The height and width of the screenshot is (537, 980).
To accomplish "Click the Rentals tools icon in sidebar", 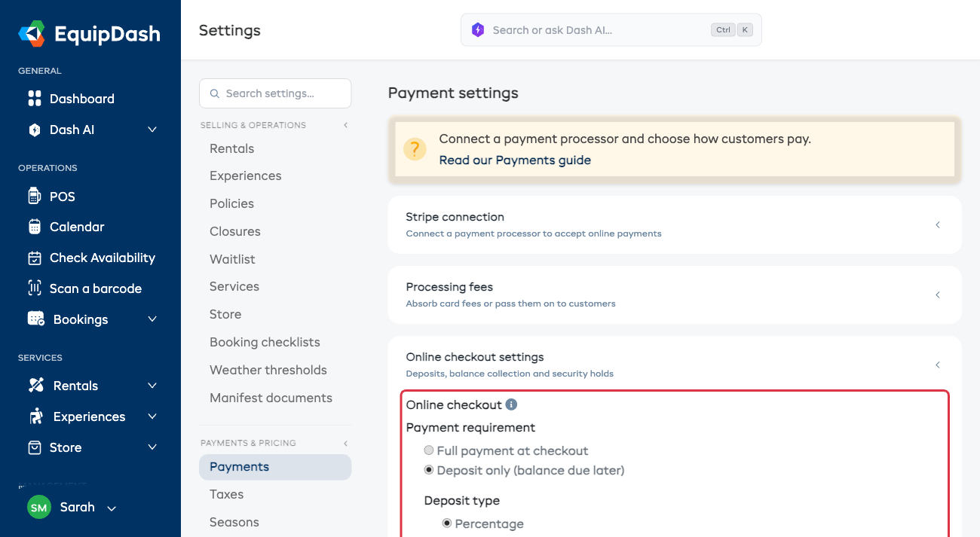I will point(35,386).
